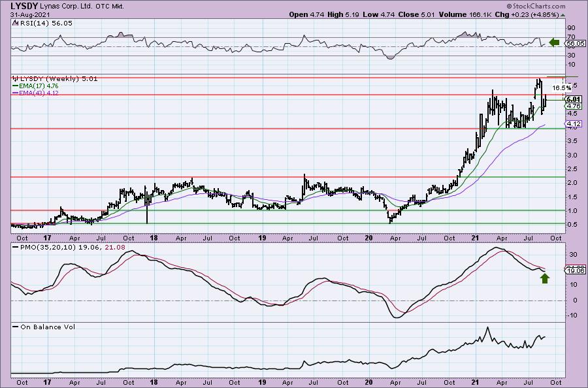Click year 21 on the price panel time axis
Image resolution: width=588 pixels, height=388 pixels.
(476, 238)
